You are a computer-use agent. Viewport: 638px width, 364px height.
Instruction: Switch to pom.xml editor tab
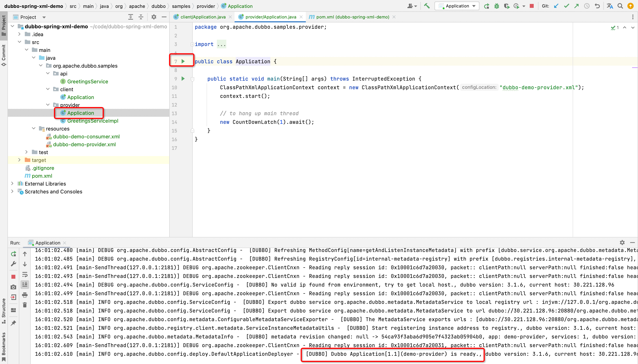point(352,17)
